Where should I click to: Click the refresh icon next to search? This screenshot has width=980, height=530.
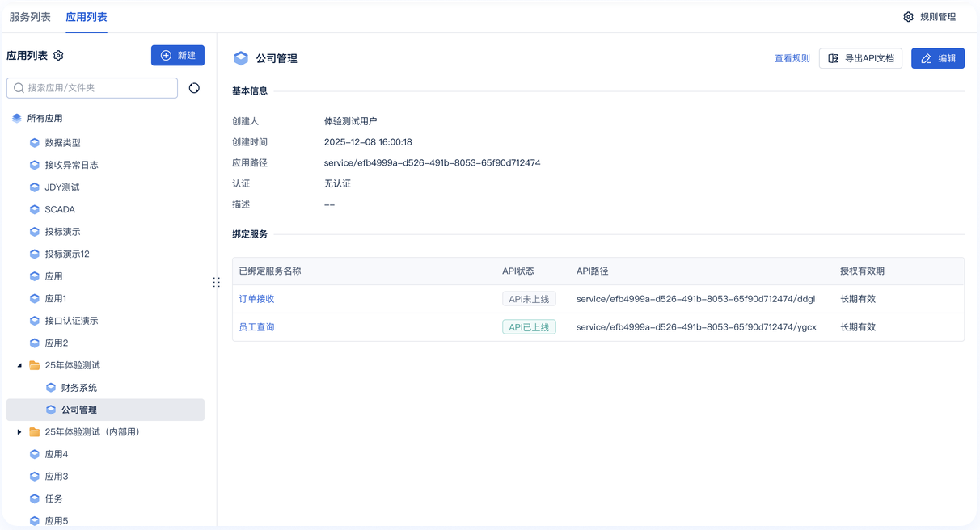click(194, 88)
